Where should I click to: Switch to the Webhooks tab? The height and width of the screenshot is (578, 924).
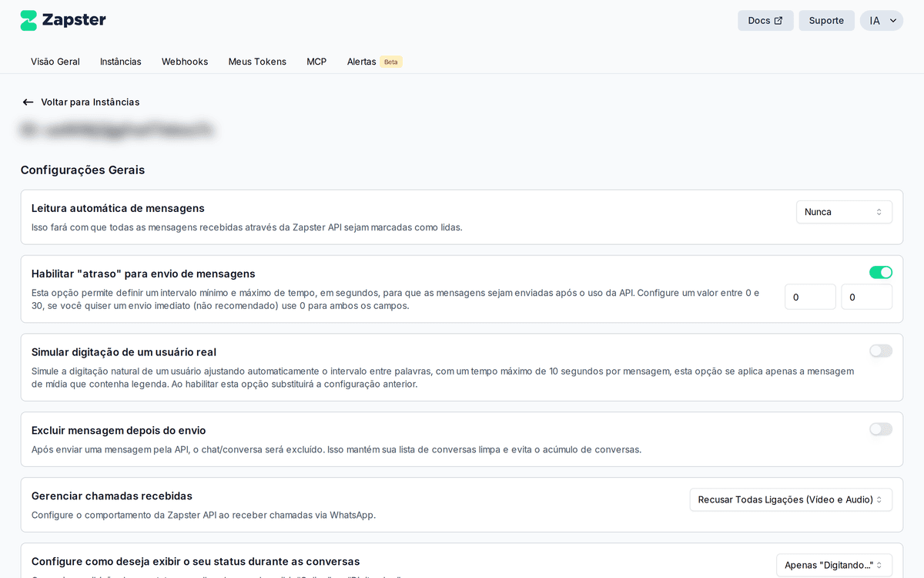(x=185, y=62)
